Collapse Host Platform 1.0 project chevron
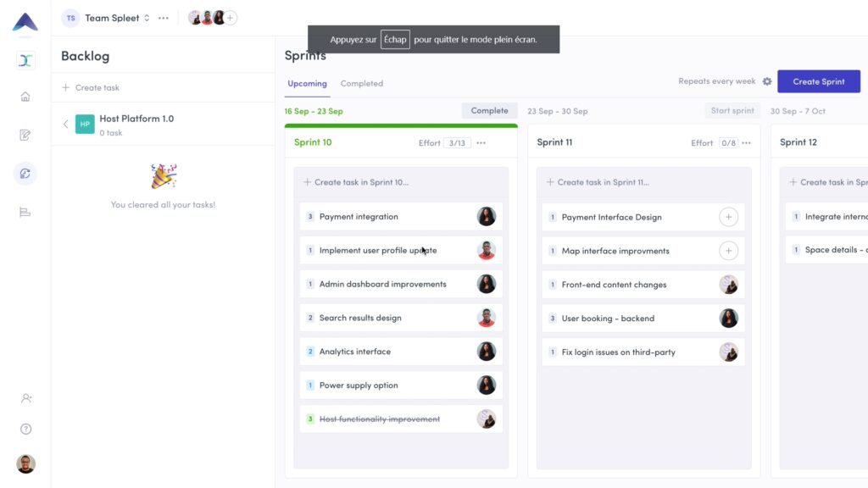This screenshot has width=868, height=488. (x=66, y=125)
